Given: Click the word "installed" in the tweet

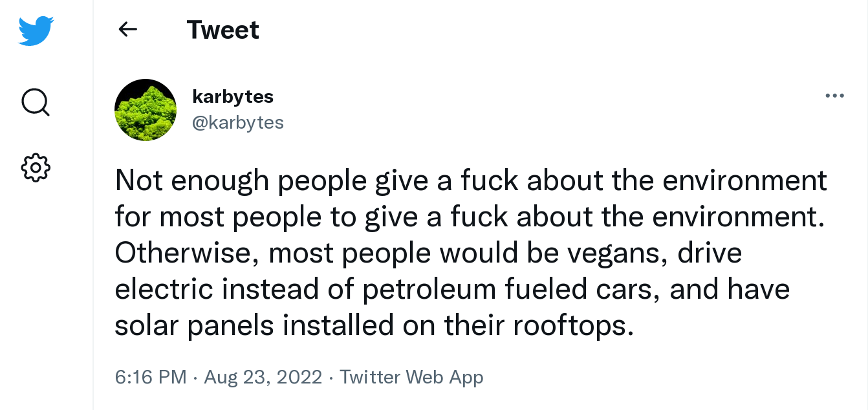Looking at the screenshot, I should click(338, 325).
